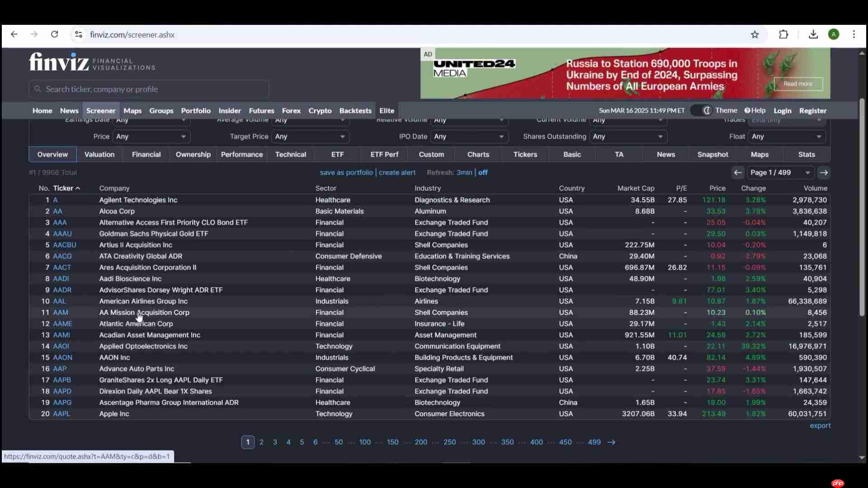Sort by the P/E column header
Image resolution: width=868 pixels, height=488 pixels.
click(681, 188)
